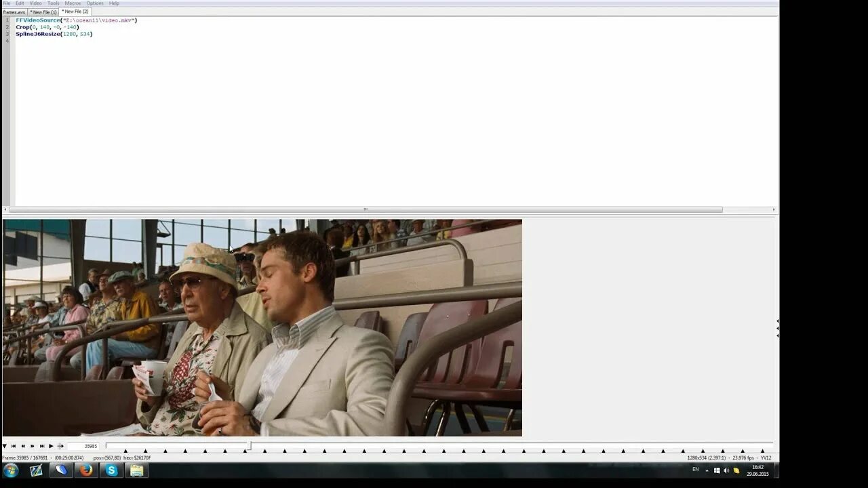The image size is (868, 488).
Task: Click the video preview frame
Action: 262,327
